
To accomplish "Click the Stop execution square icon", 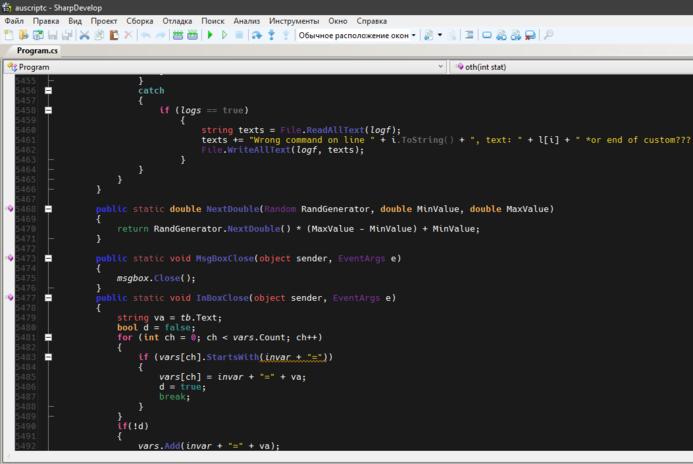I will pos(239,35).
